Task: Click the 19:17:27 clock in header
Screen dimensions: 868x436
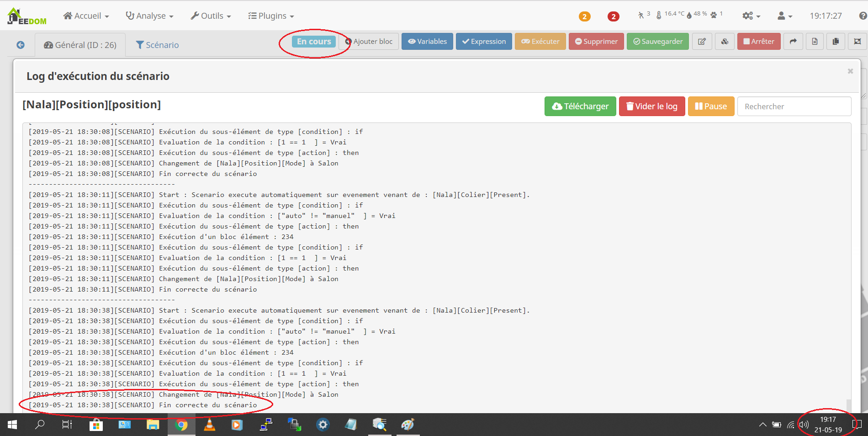Action: [826, 16]
